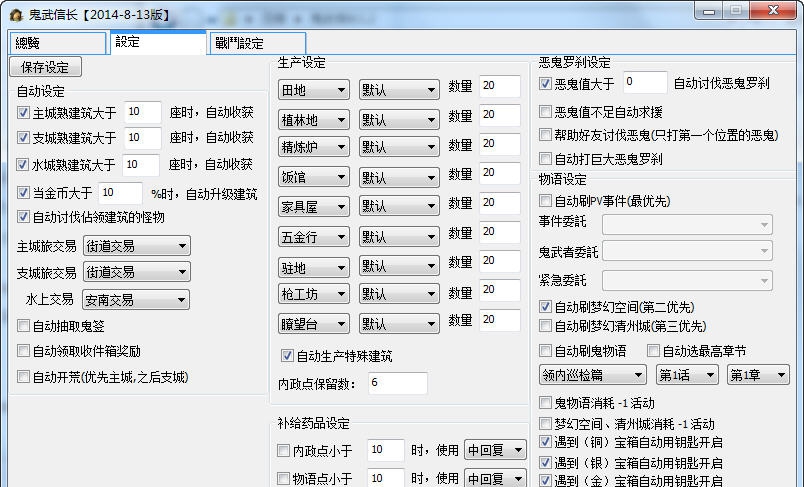Open the 五金行 production dropdown

pos(314,237)
